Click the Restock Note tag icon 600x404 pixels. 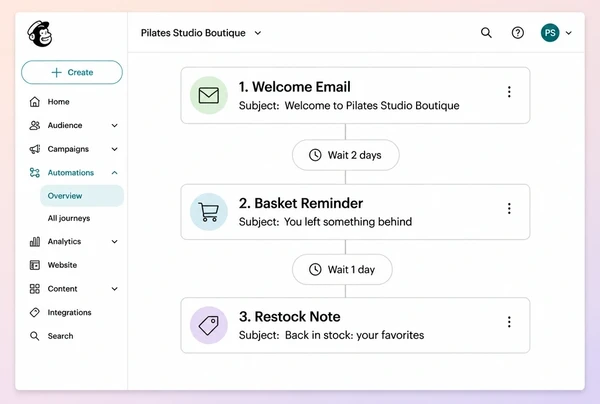209,325
